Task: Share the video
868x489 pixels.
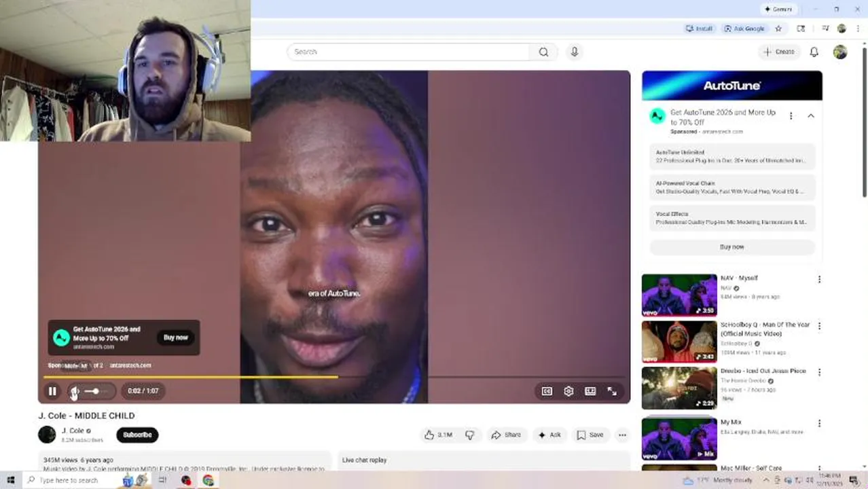Action: pos(506,435)
